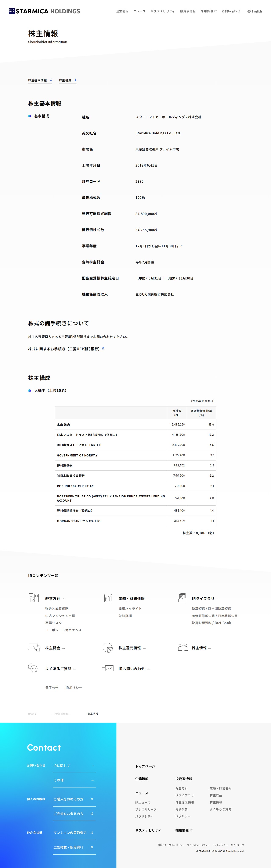
Task: Open the お問い合わせ header link
Action: coord(231,11)
